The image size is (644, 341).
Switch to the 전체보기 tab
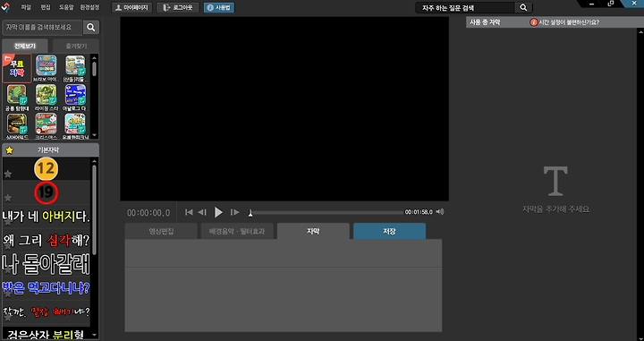pos(25,46)
